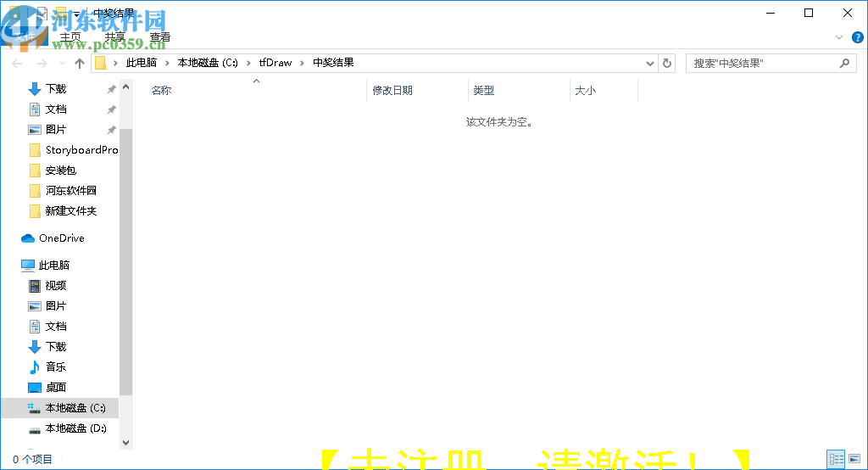
Task: Open 下载 in Quick access
Action: pos(55,89)
